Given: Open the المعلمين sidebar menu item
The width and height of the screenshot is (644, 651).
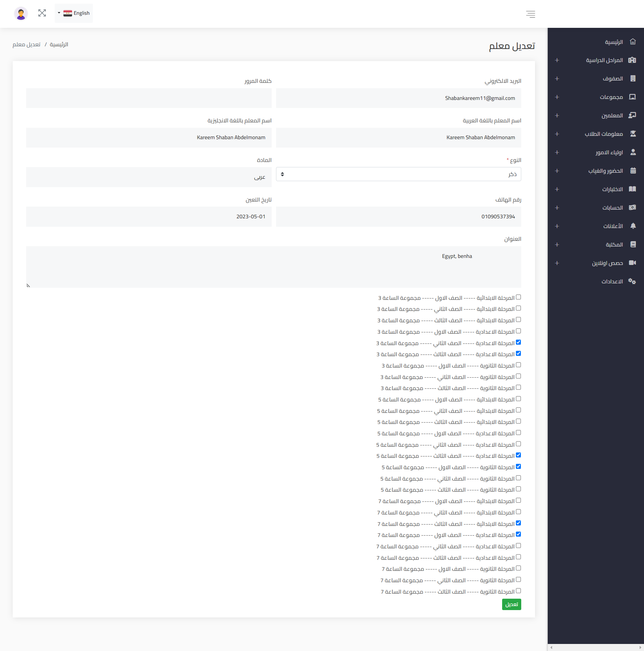Looking at the screenshot, I should pyautogui.click(x=612, y=116).
